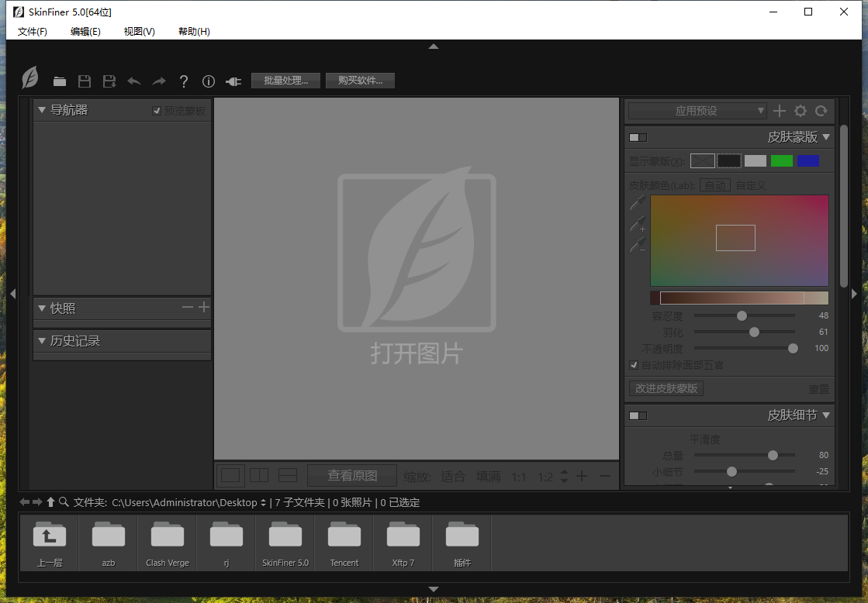
Task: Toggle the 皮肤蒙版 panel on/off switch
Action: pos(638,137)
